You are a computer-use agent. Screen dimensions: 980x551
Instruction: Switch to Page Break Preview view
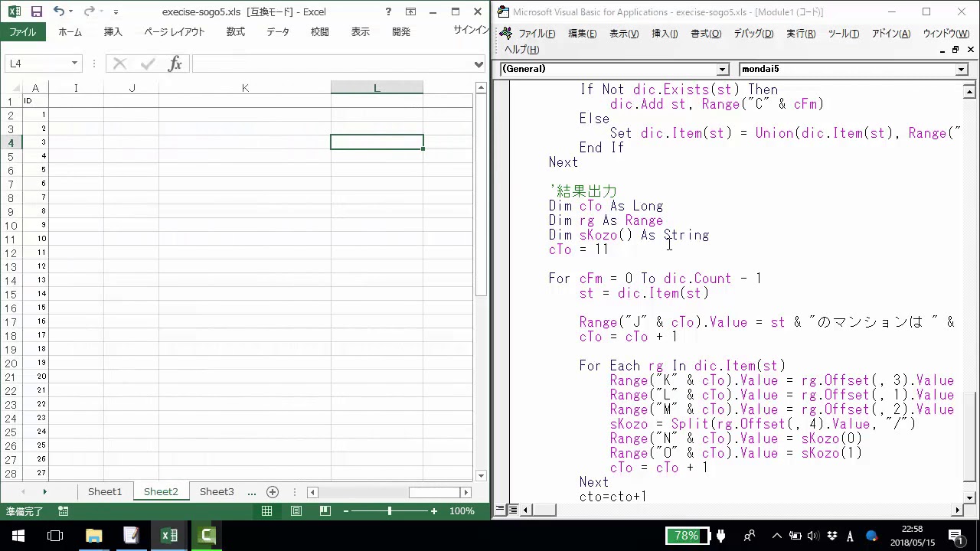pos(325,511)
